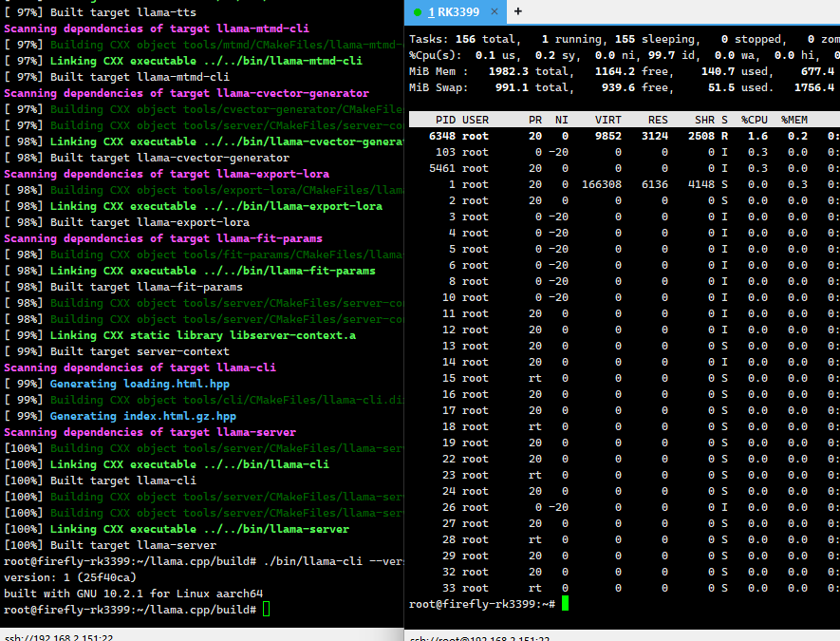Click 'Scanning dependencies of target llama-export-lora'

tap(167, 174)
